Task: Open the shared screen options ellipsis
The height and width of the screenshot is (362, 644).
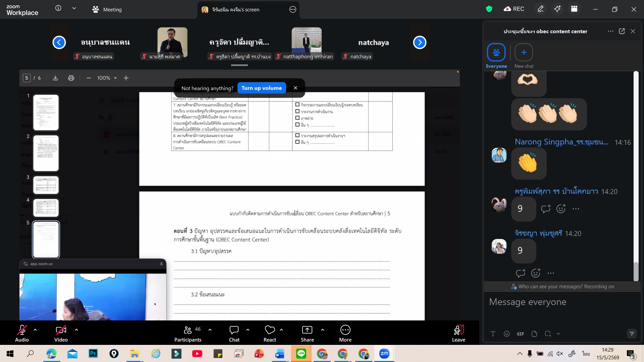Action: click(x=293, y=10)
